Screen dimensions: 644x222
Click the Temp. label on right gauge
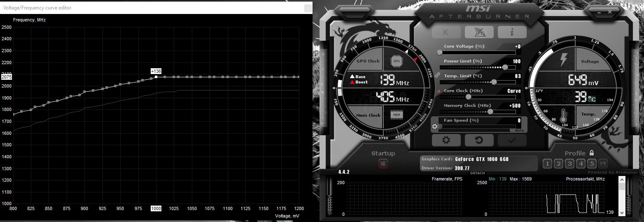point(588,114)
